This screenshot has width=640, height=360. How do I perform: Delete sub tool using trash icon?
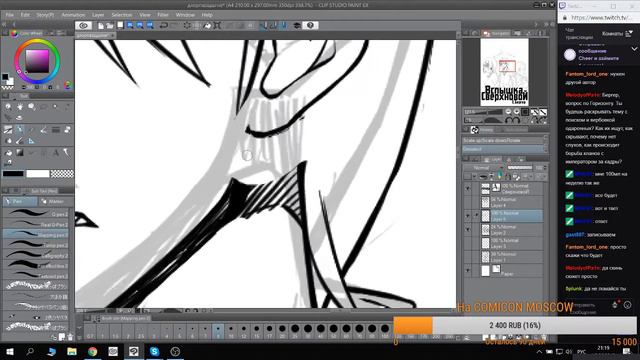[x=70, y=337]
